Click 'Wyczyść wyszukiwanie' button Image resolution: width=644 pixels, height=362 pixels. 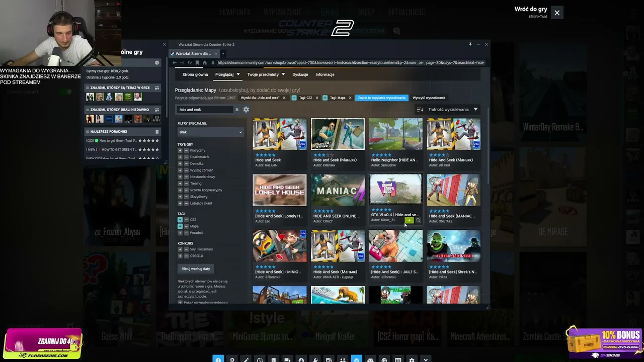pyautogui.click(x=429, y=98)
